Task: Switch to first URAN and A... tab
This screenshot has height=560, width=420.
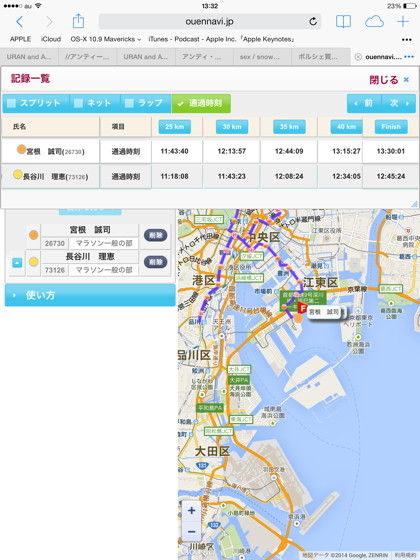Action: coord(29,57)
